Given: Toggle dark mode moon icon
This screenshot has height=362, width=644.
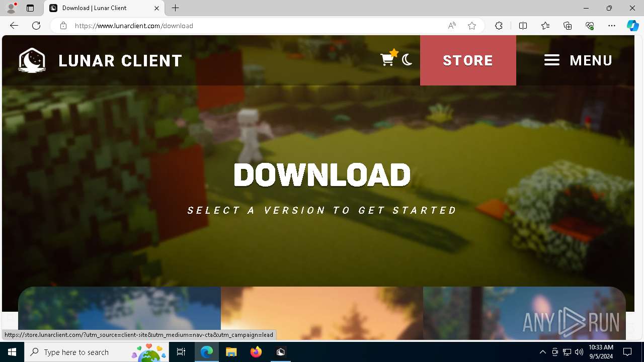Looking at the screenshot, I should click(408, 60).
